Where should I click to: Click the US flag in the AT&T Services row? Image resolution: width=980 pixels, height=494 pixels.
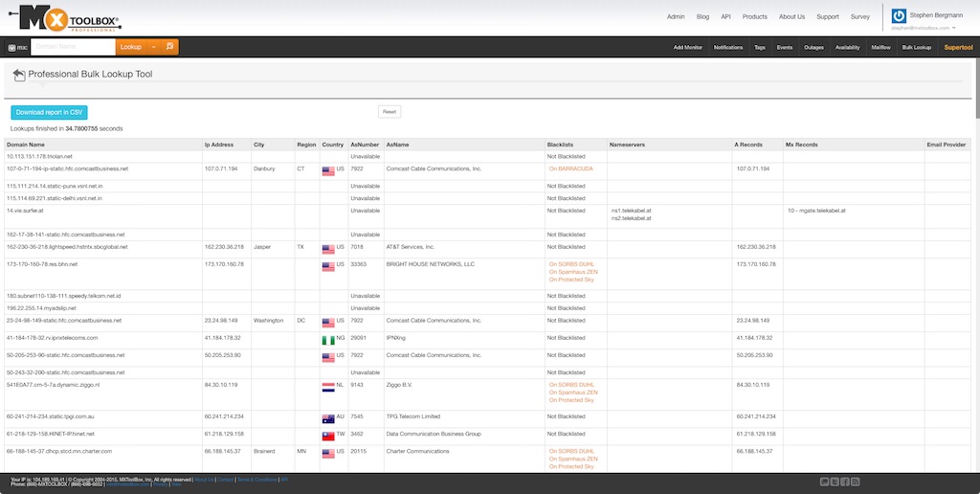coord(328,250)
